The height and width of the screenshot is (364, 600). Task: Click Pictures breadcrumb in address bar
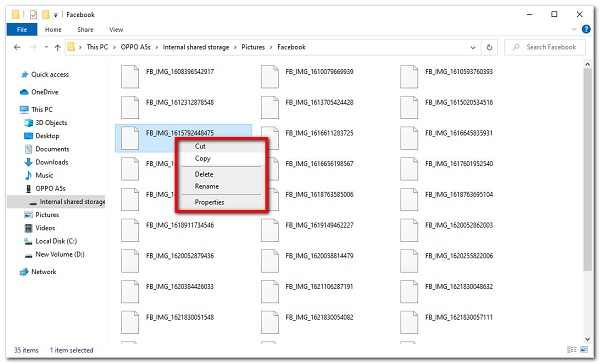tap(253, 47)
